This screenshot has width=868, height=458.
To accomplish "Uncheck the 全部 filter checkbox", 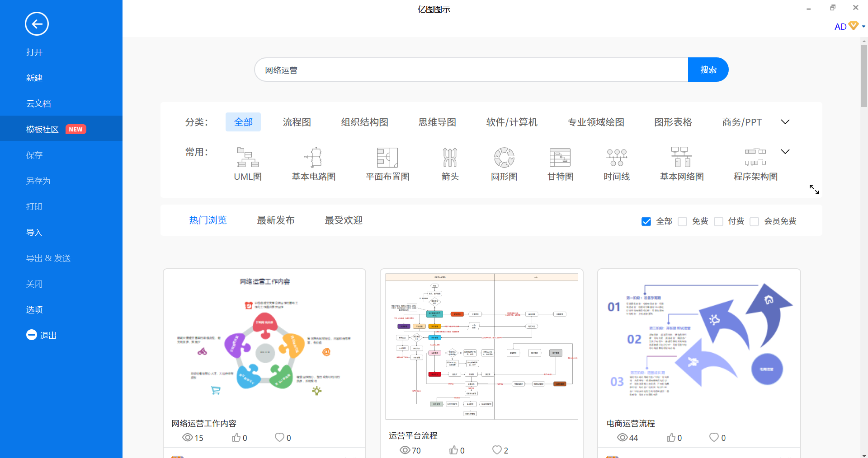I will click(646, 221).
